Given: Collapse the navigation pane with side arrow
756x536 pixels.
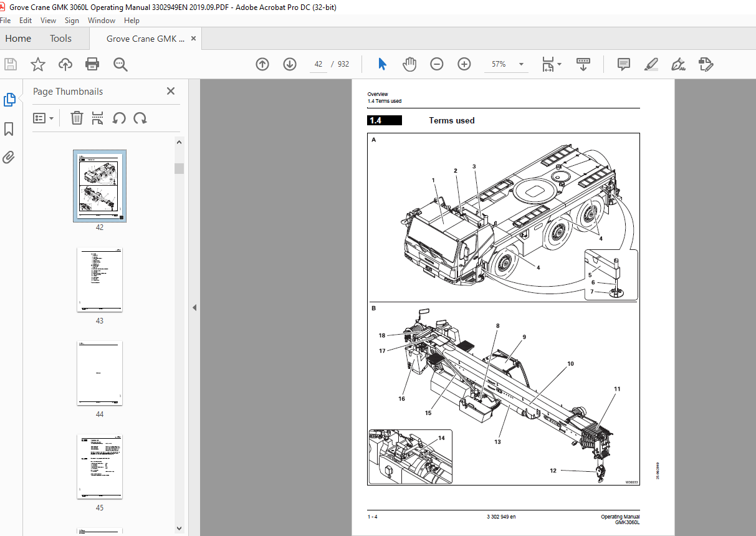Looking at the screenshot, I should (194, 307).
